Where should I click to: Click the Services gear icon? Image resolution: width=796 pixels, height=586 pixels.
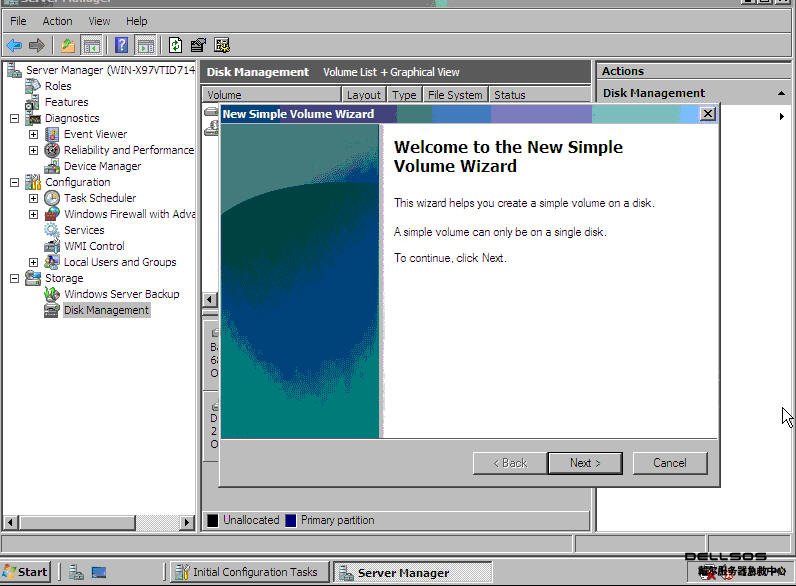(52, 230)
